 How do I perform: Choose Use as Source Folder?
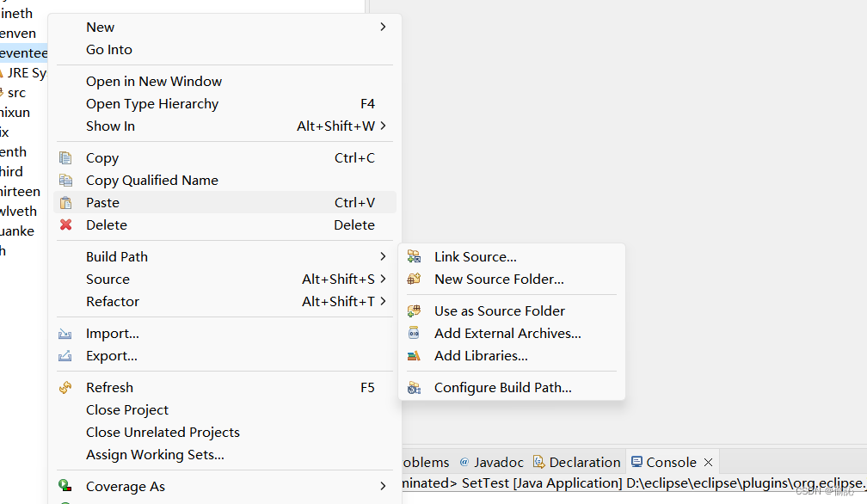pyautogui.click(x=499, y=311)
